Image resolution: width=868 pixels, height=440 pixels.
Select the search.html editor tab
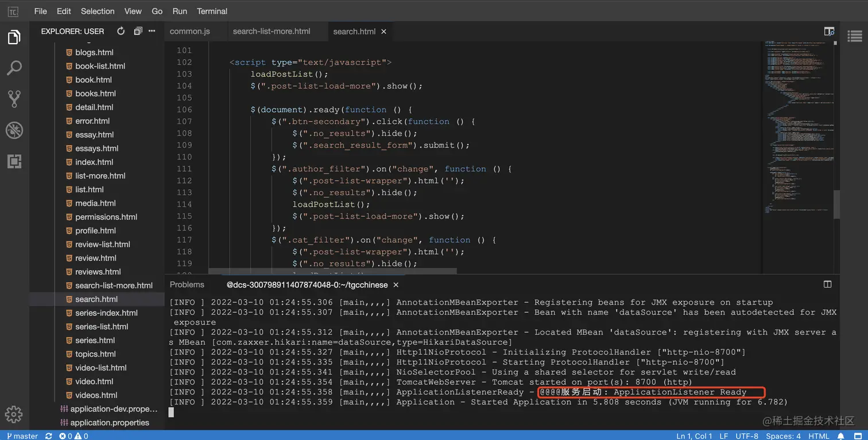coord(354,32)
